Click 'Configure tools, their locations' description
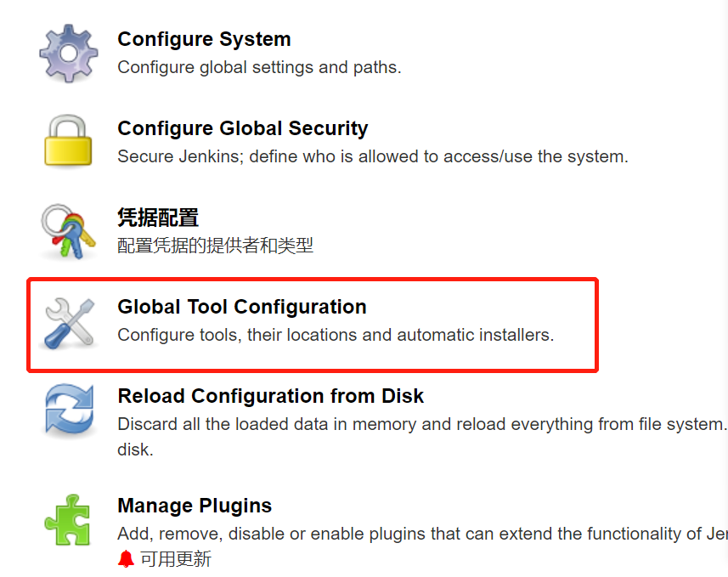728x577 pixels. click(x=336, y=335)
